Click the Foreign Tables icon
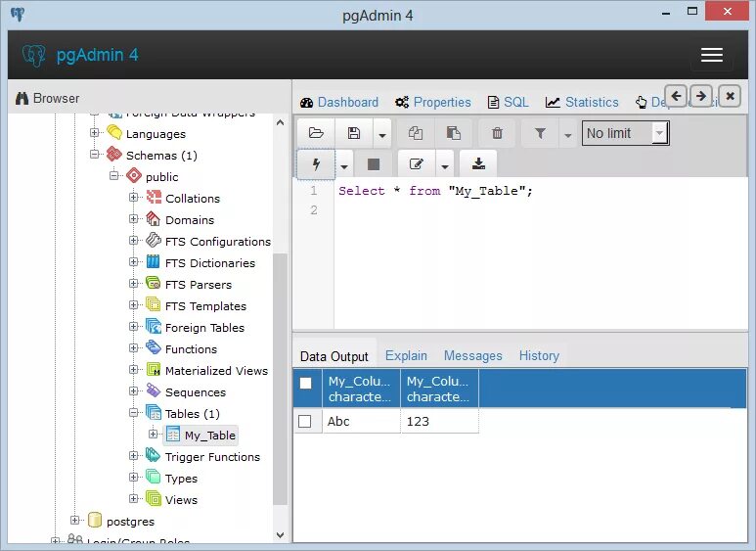 [154, 327]
